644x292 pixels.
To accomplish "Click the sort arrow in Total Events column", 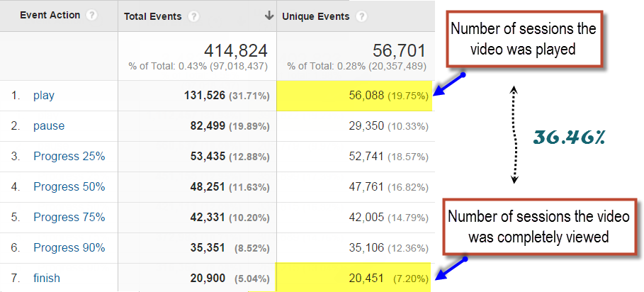I will point(269,16).
